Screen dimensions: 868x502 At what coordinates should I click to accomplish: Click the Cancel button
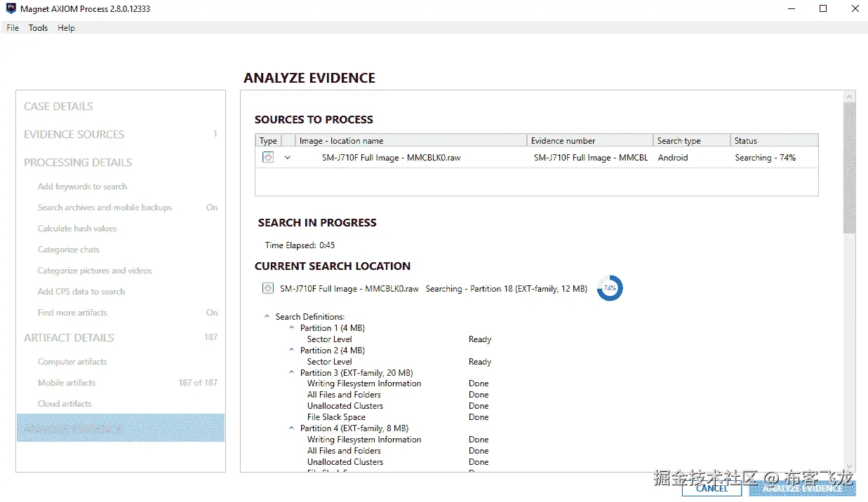(712, 488)
